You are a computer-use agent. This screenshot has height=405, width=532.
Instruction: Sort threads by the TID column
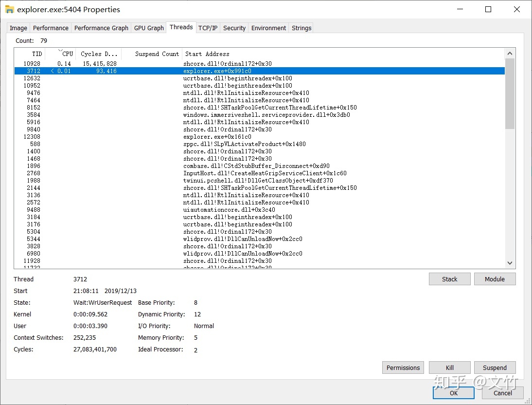[30, 54]
